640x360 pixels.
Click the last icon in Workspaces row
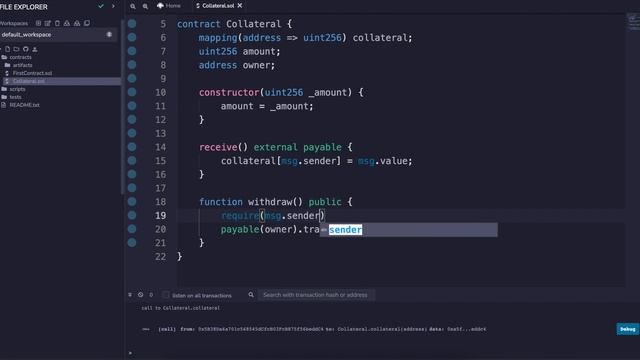87,23
